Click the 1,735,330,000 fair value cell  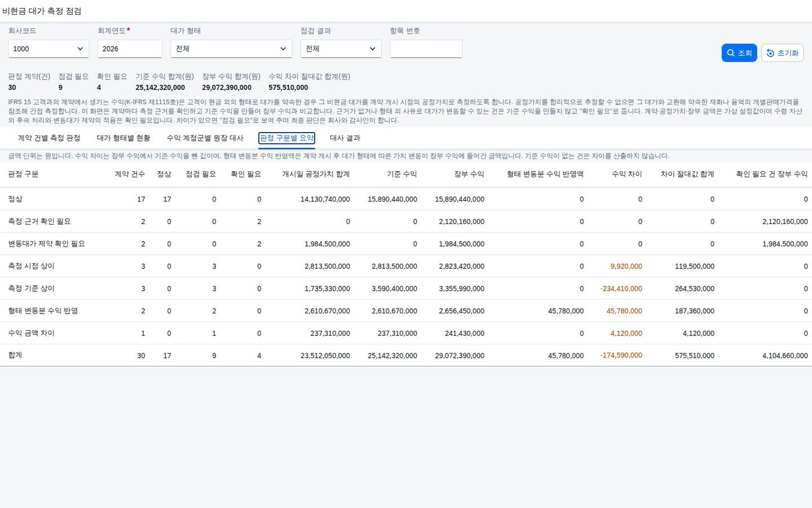(327, 288)
